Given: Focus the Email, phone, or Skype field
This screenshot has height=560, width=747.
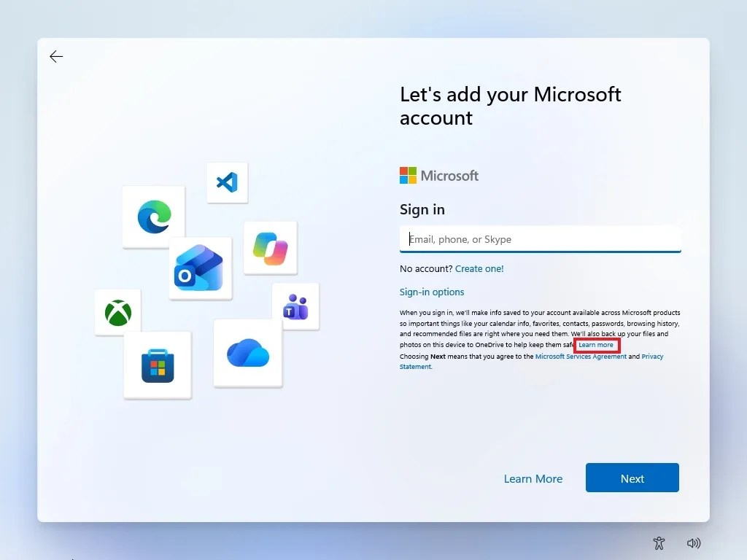Looking at the screenshot, I should click(541, 239).
